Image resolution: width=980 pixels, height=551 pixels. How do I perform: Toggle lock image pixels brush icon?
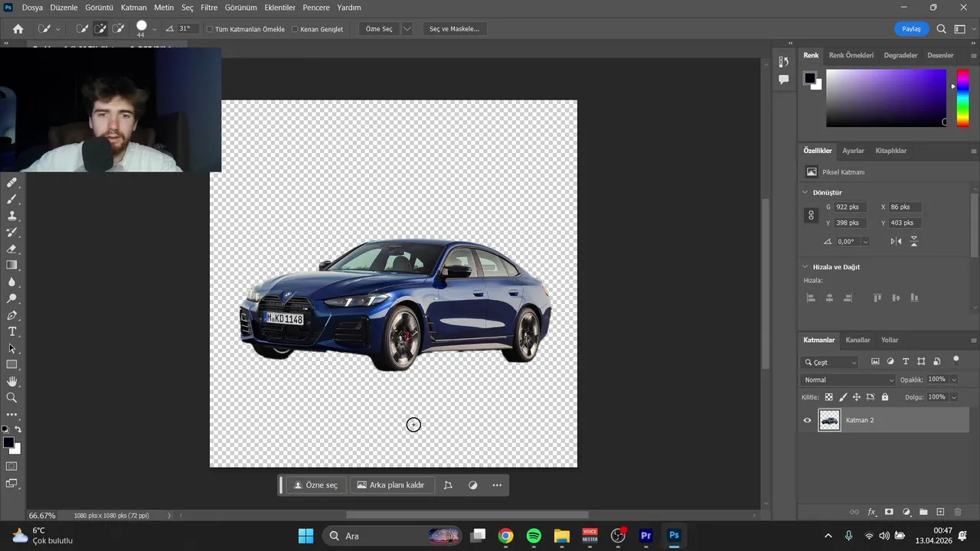point(843,397)
